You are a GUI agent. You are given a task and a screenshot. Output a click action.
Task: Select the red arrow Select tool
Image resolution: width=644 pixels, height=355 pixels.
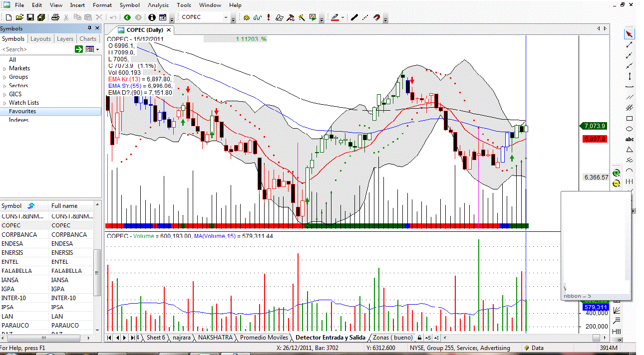point(630,34)
